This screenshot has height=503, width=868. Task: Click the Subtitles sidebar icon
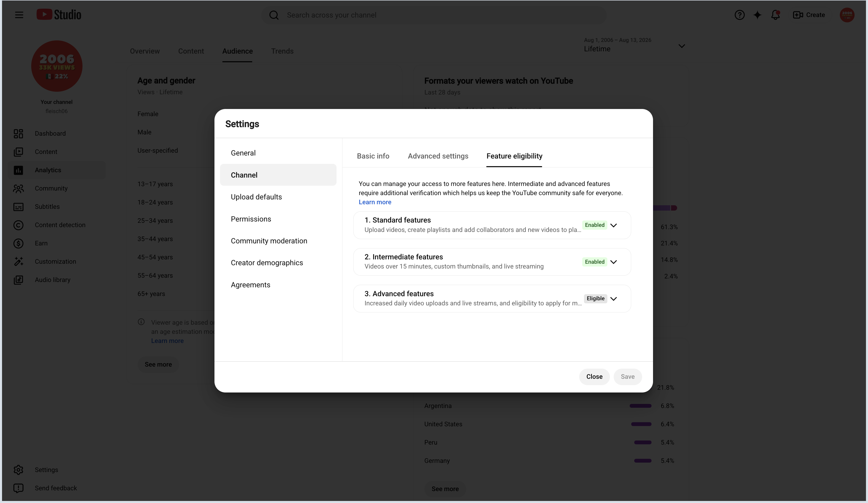pyautogui.click(x=18, y=207)
